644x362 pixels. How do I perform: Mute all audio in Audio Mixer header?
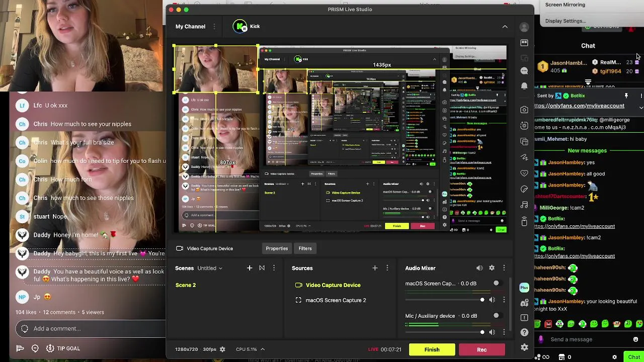[x=479, y=268]
